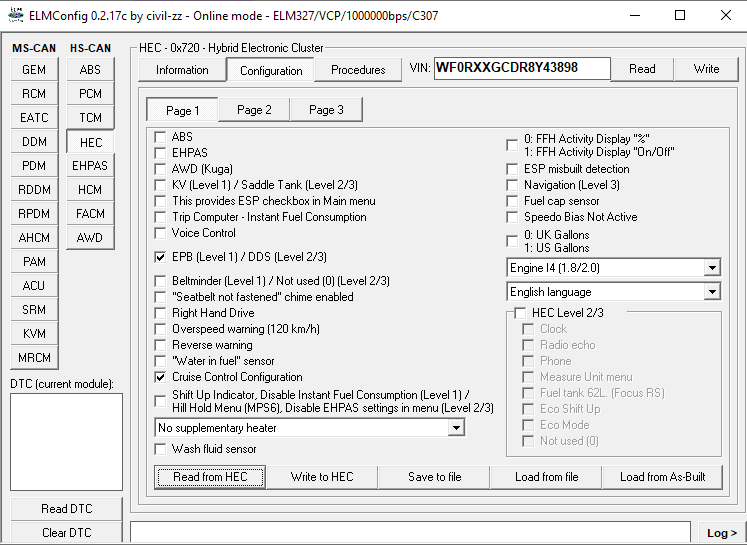Open the PCM module on HS-CAN
Viewport: 747px width, 545px height.
[90, 94]
